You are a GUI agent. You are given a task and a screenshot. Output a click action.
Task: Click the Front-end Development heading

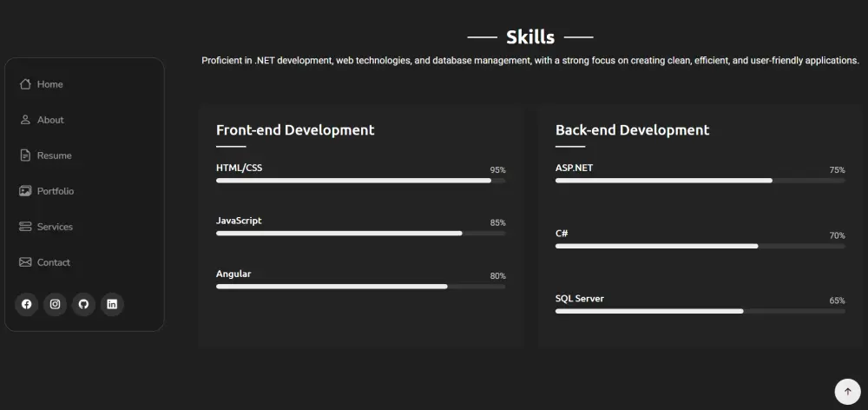295,130
